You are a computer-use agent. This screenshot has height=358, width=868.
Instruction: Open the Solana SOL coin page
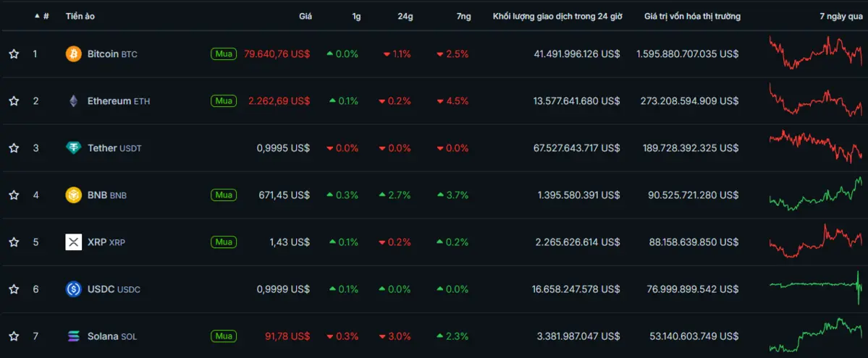[x=112, y=336]
